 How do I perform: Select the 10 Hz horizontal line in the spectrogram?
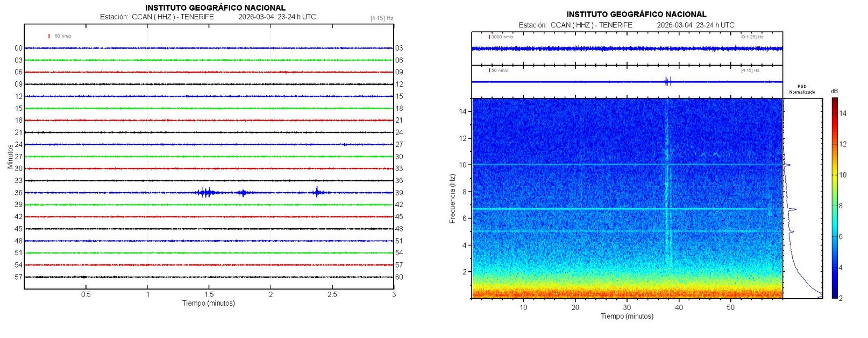point(592,165)
